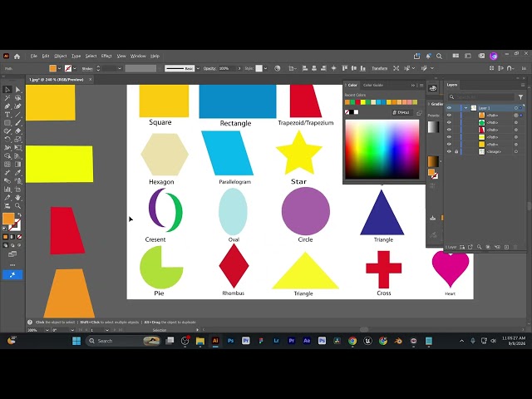Open the Share document icon
Screen dimensions: 532x399
coord(416,56)
